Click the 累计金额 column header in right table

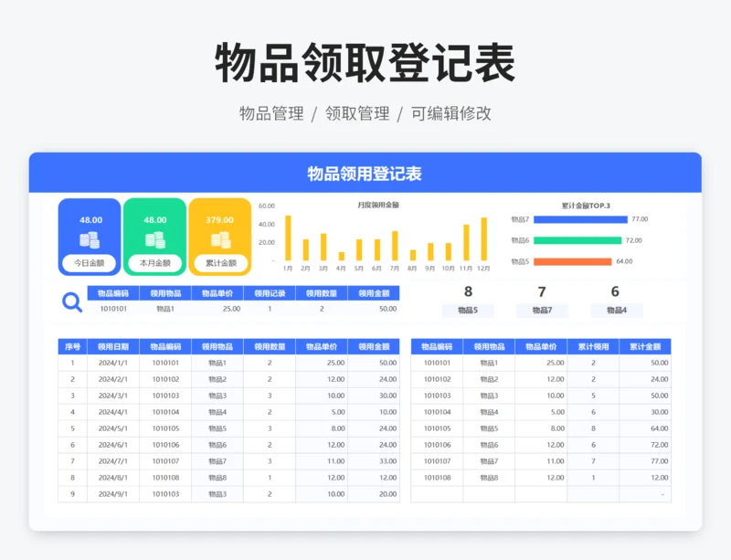coord(645,346)
